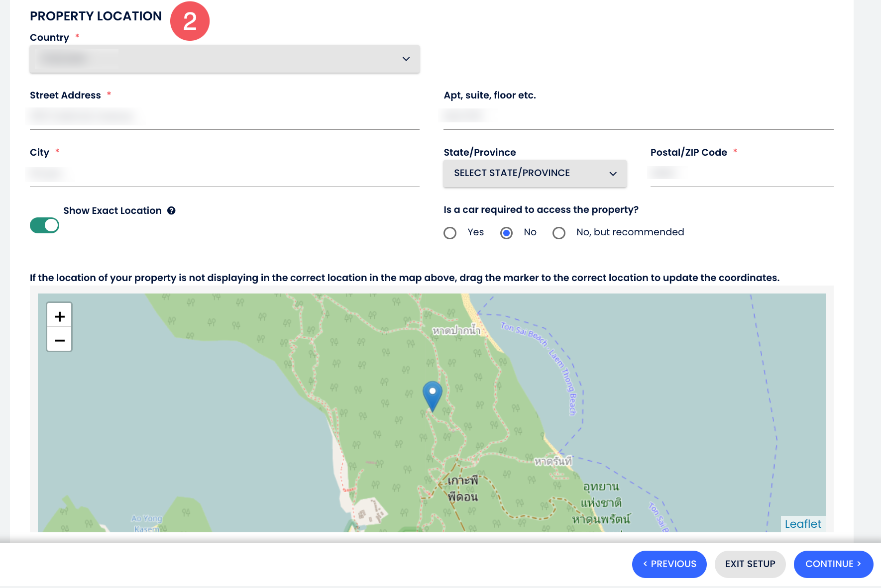Viewport: 881px width, 588px height.
Task: Click the Apt, suite, floor field
Action: (x=638, y=116)
